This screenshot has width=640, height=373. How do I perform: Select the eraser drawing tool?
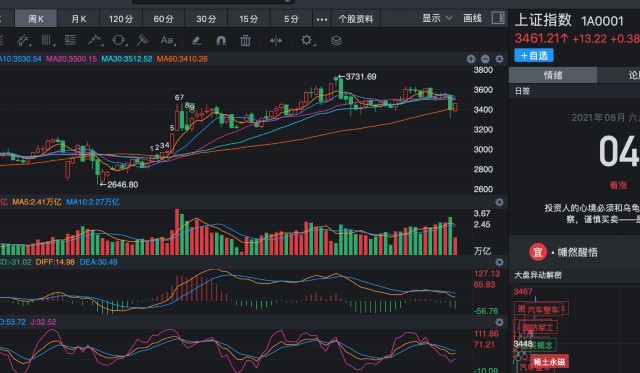[196, 40]
